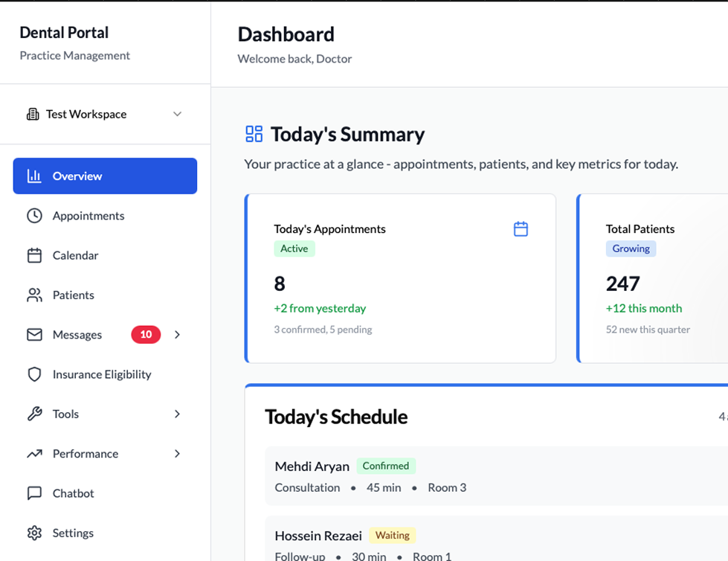Open the Messages envelope icon

(34, 334)
